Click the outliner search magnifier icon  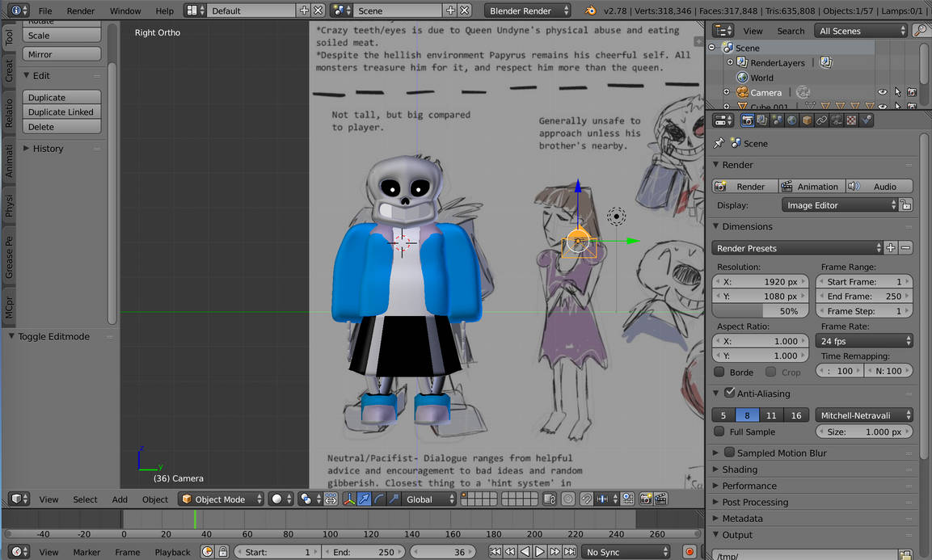(920, 31)
